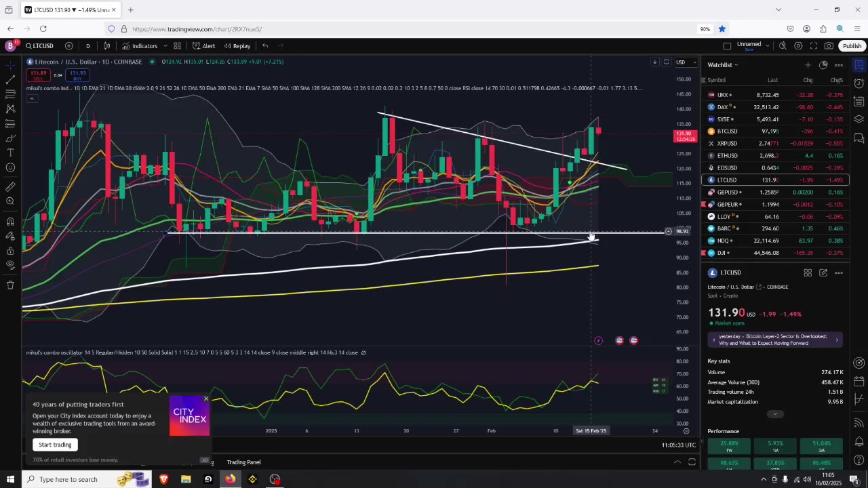Open the LTCUSD symbol search
The width and height of the screenshot is (868, 488).
click(40, 46)
